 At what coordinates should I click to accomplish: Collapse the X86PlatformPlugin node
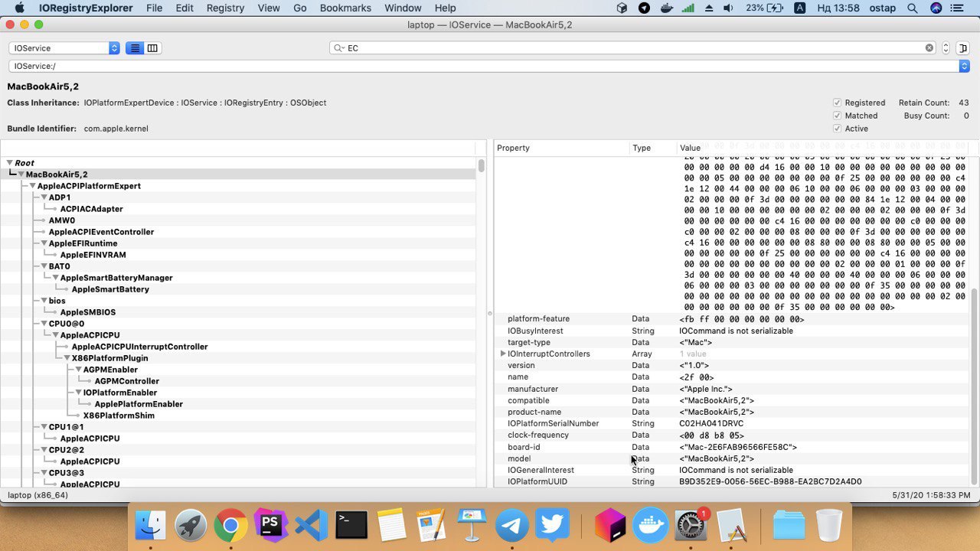(67, 358)
